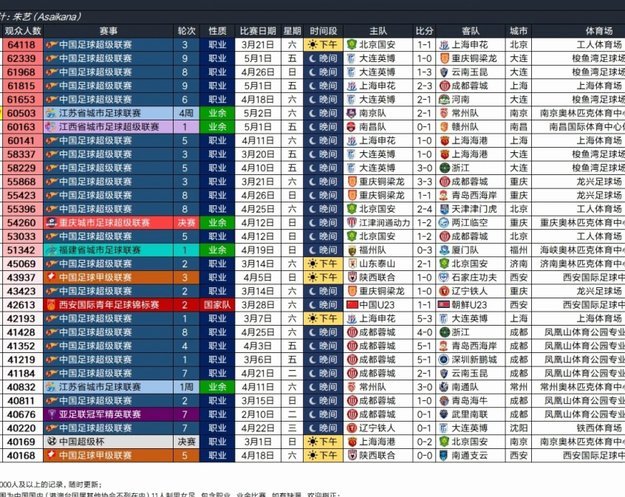Click 西安国际青年足球锦标赛 competition cell
This screenshot has width=625, height=497.
[108, 304]
